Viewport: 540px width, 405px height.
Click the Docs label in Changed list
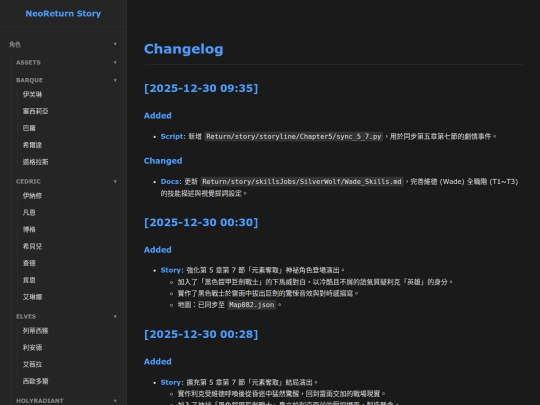[170, 181]
